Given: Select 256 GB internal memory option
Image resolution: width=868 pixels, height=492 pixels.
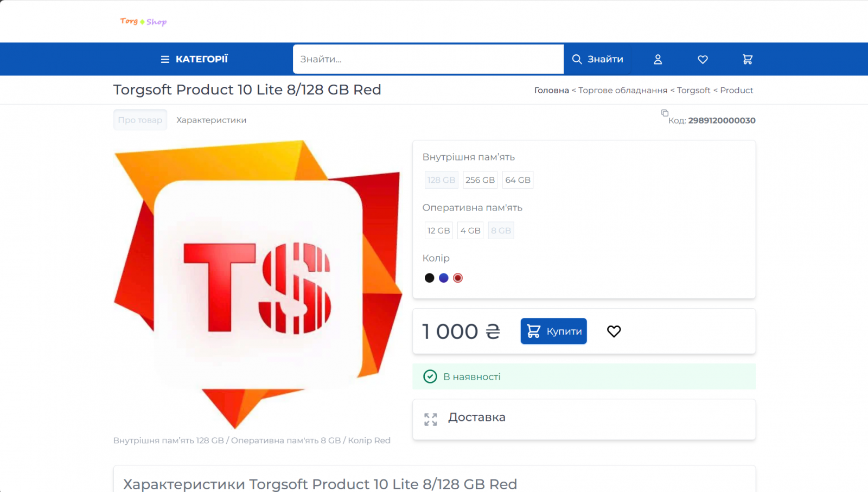Looking at the screenshot, I should coord(480,180).
